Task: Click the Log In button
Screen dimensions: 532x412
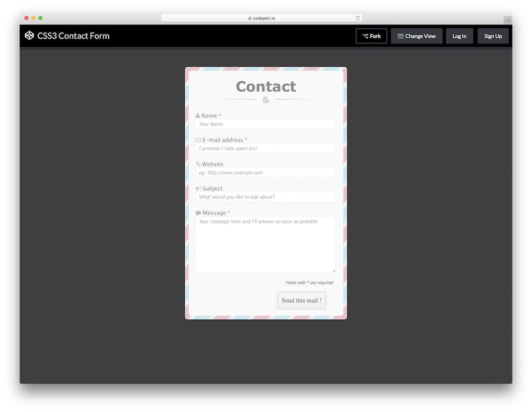Action: coord(459,35)
